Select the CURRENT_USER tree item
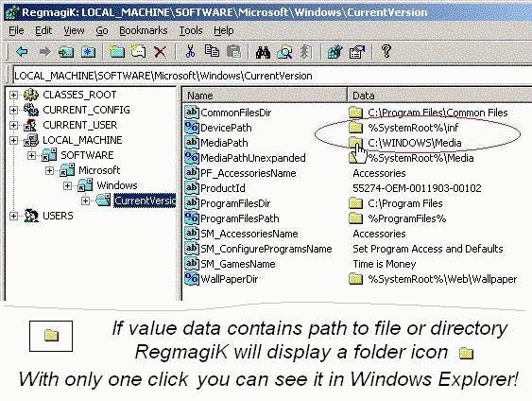The height and width of the screenshot is (401, 532). click(x=80, y=125)
